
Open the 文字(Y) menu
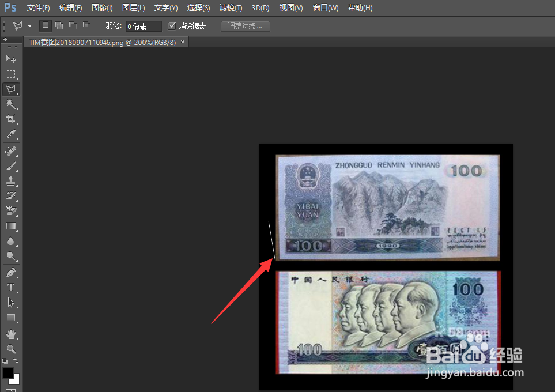(165, 8)
